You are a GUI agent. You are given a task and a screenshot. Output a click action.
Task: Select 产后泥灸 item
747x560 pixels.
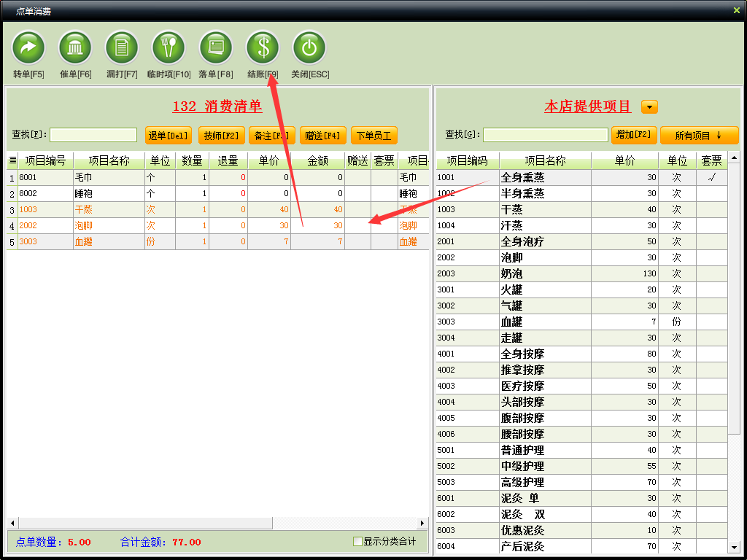click(x=581, y=546)
